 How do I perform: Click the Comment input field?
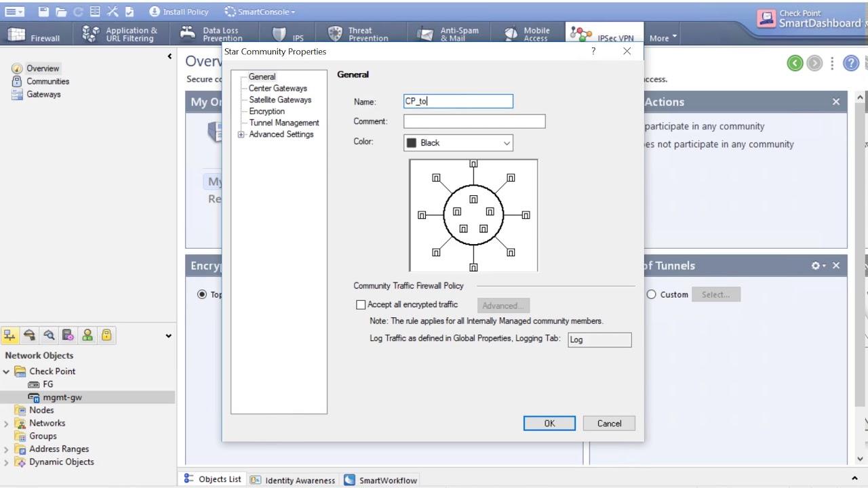[x=474, y=121]
